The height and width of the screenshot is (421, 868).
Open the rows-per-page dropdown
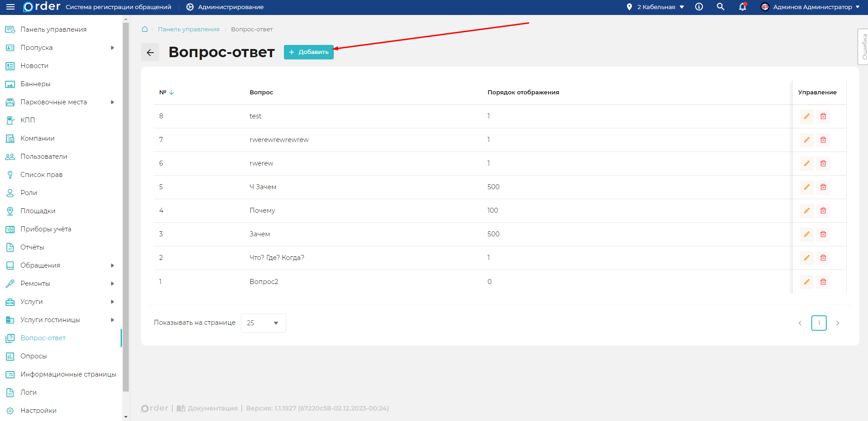tap(263, 323)
